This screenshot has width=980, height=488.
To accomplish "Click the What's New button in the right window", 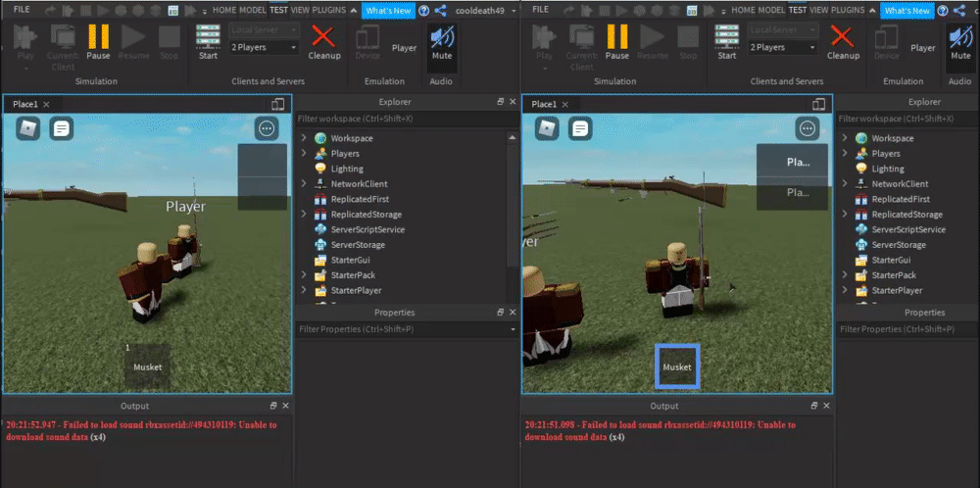I will [907, 11].
